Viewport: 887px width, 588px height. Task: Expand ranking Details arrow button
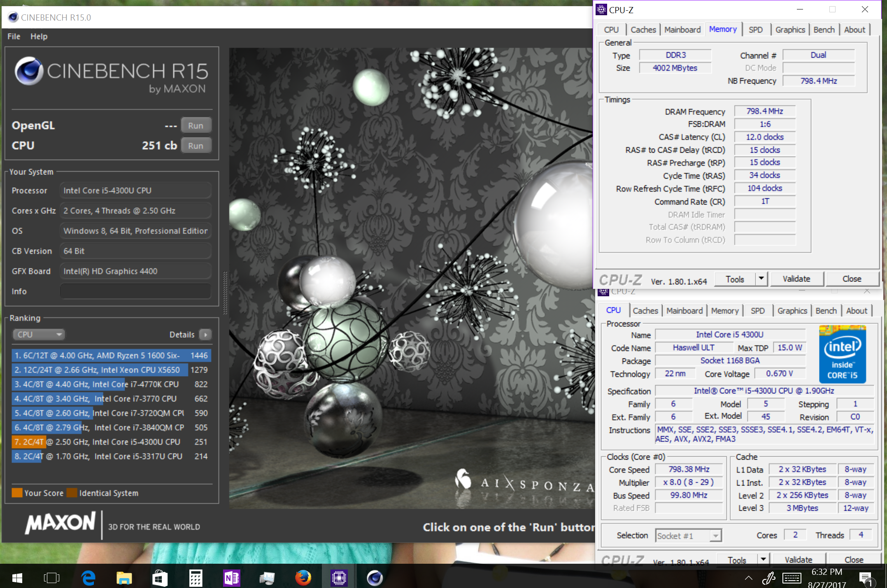205,335
